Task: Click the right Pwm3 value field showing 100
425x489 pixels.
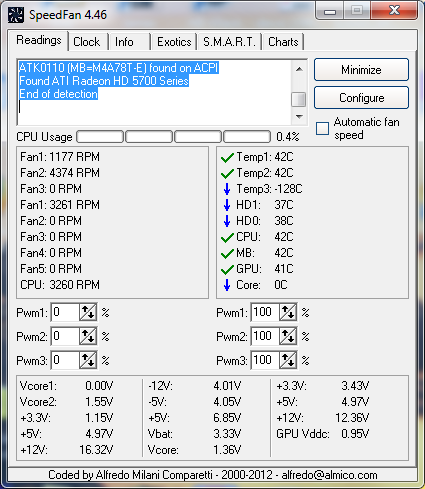Action: click(265, 360)
